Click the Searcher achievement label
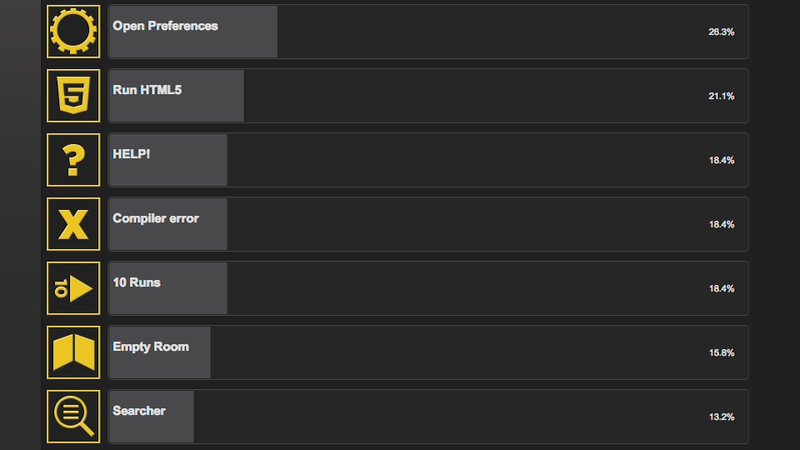Viewport: 800px width, 450px height. click(x=139, y=411)
